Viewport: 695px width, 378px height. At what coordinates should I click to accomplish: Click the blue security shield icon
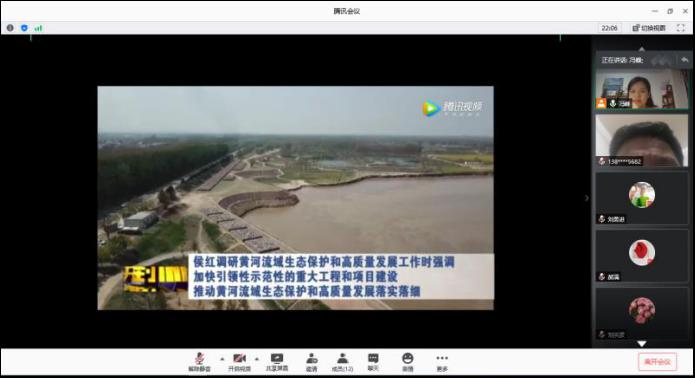[x=24, y=28]
